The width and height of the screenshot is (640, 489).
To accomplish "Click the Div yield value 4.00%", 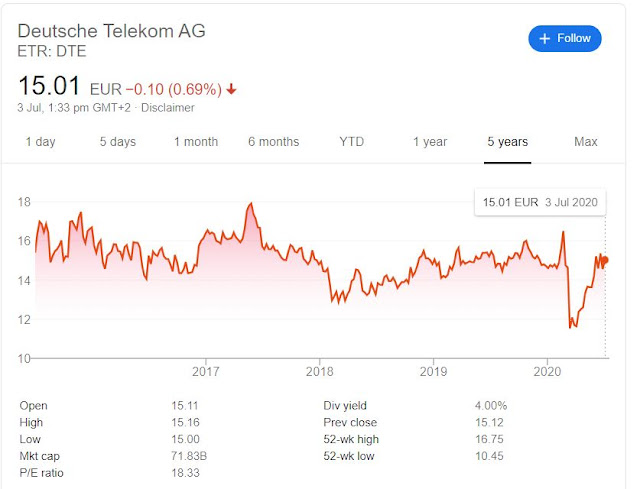I will coord(490,406).
